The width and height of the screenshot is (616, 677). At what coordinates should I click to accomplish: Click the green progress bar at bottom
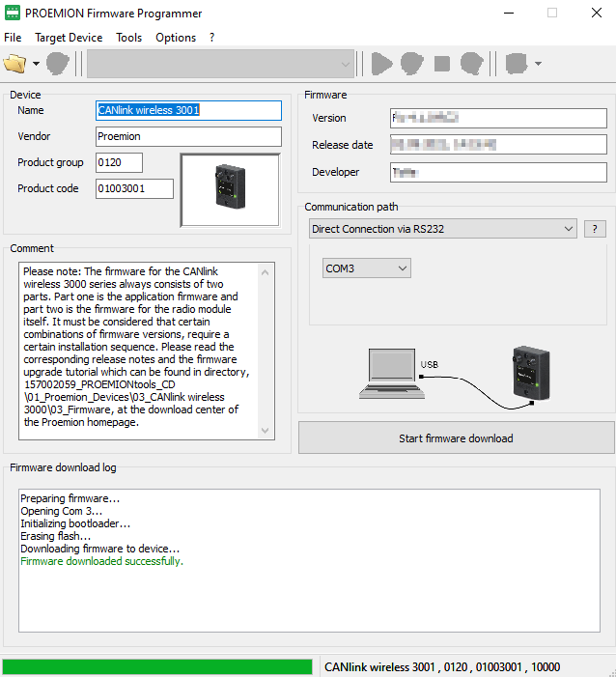[157, 666]
